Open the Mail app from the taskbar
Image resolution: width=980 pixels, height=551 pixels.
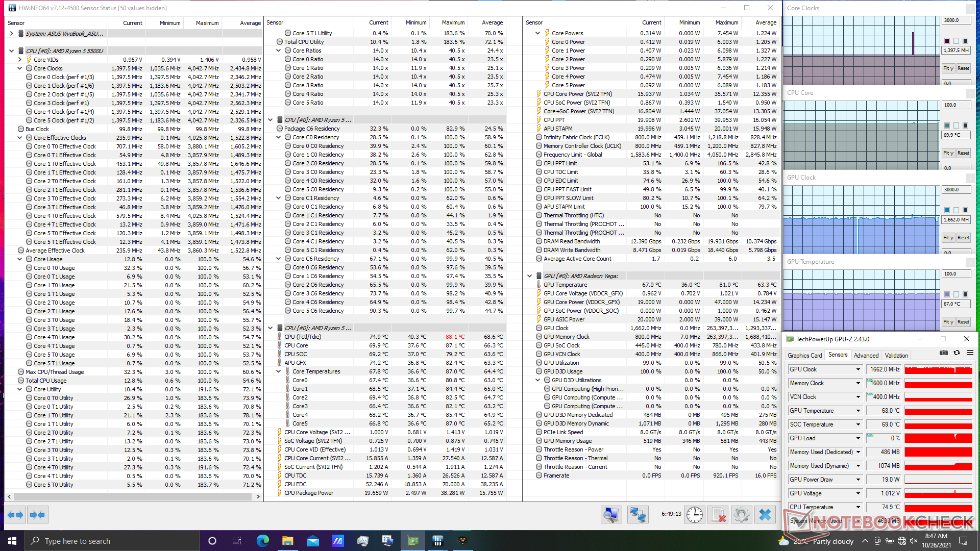pos(312,541)
